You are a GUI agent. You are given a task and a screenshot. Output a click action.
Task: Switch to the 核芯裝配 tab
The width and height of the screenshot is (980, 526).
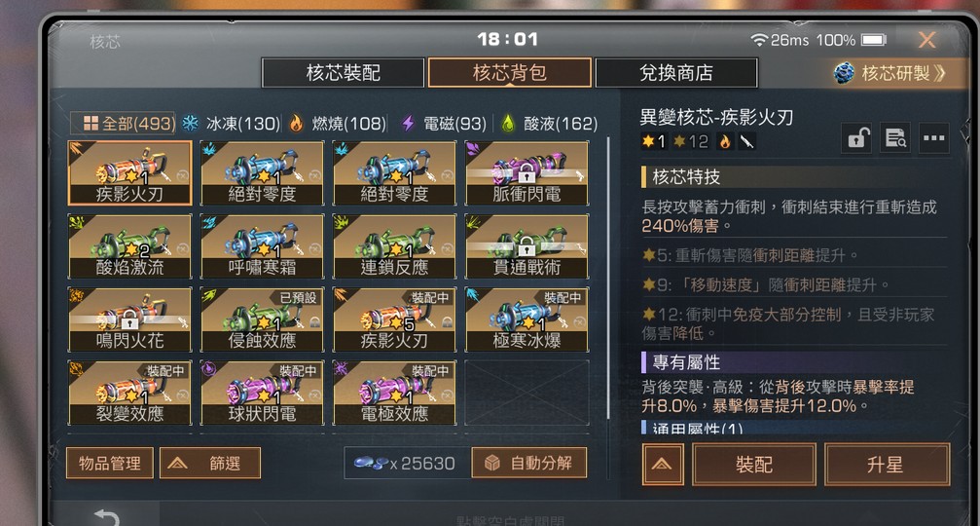point(344,73)
